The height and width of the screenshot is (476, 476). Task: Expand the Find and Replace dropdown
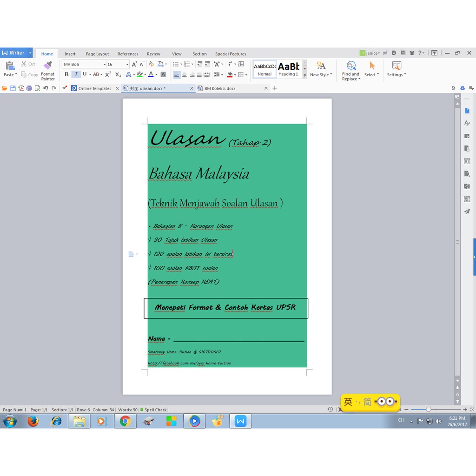coord(359,79)
